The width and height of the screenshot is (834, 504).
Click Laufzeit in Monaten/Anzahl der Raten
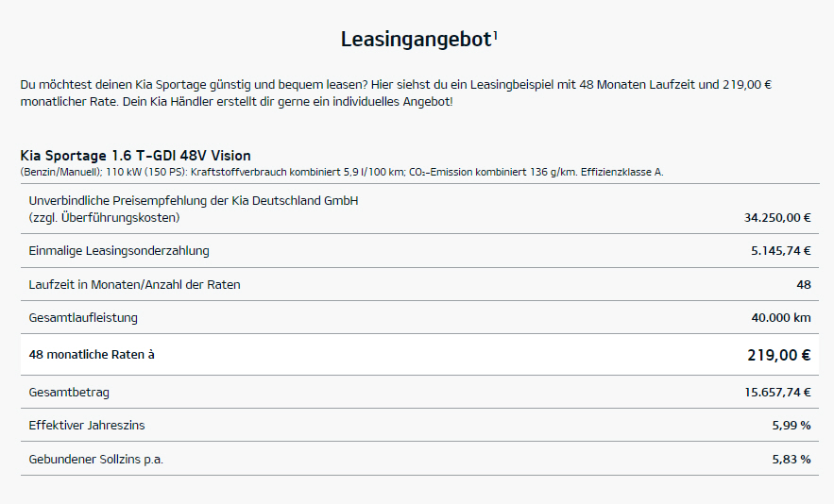134,284
